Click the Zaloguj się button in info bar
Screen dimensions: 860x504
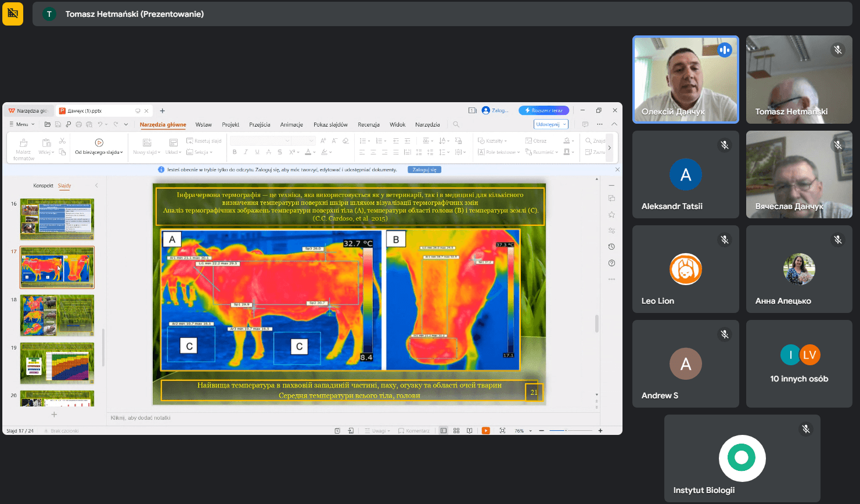(x=424, y=170)
